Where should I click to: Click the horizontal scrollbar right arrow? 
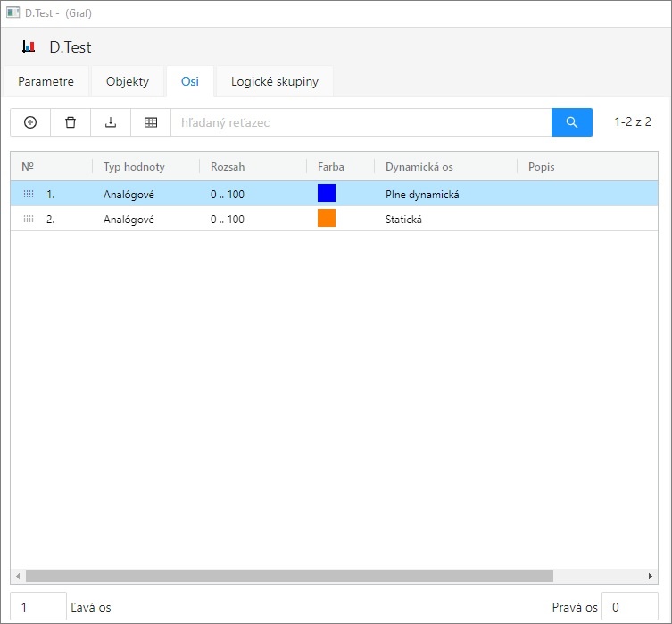click(x=651, y=577)
